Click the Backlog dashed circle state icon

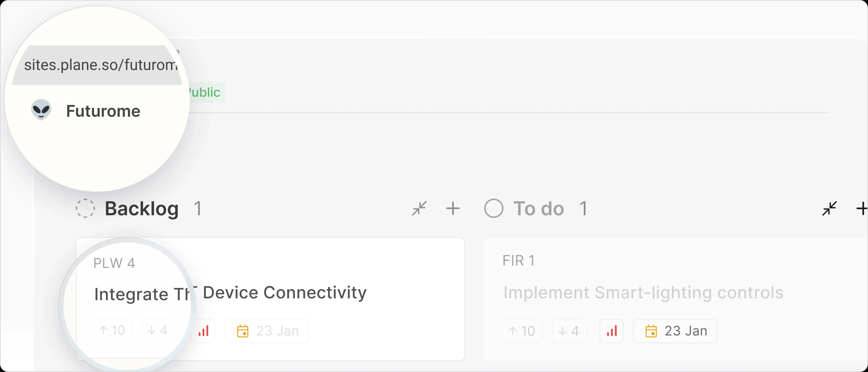coord(85,208)
